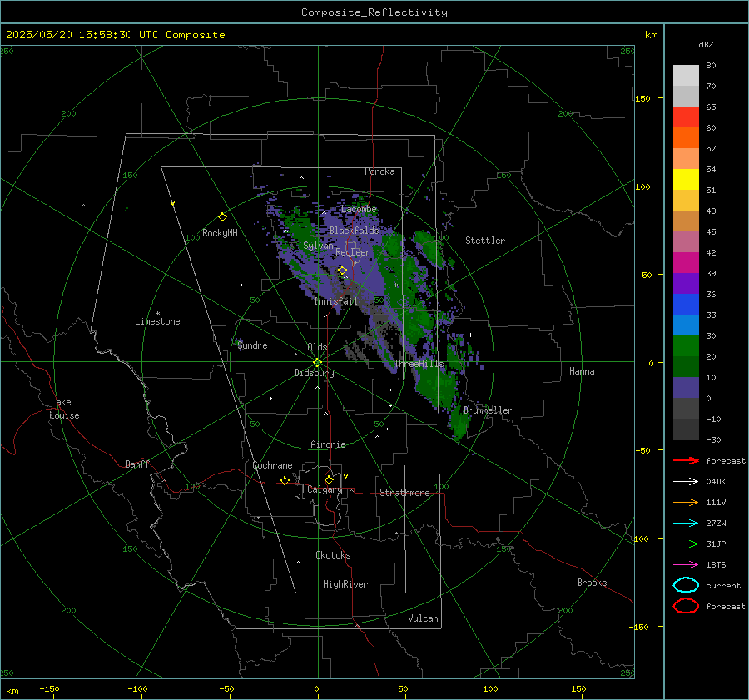749x700 pixels.
Task: Click the Stettler city label
Action: tap(485, 241)
